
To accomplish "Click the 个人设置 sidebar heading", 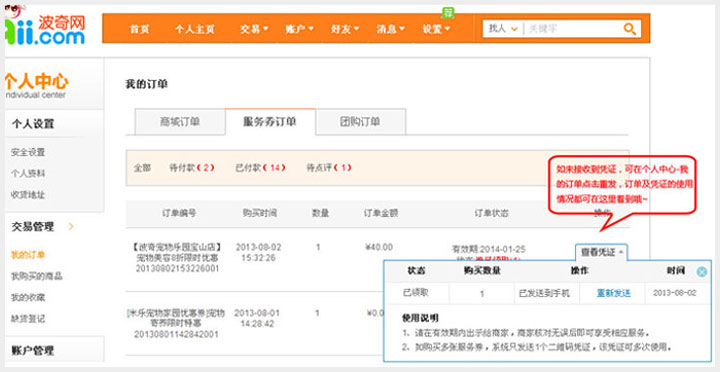I will 33,124.
